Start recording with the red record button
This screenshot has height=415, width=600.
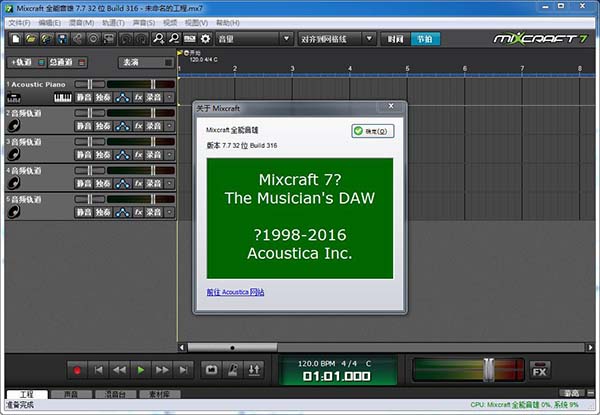coord(77,370)
